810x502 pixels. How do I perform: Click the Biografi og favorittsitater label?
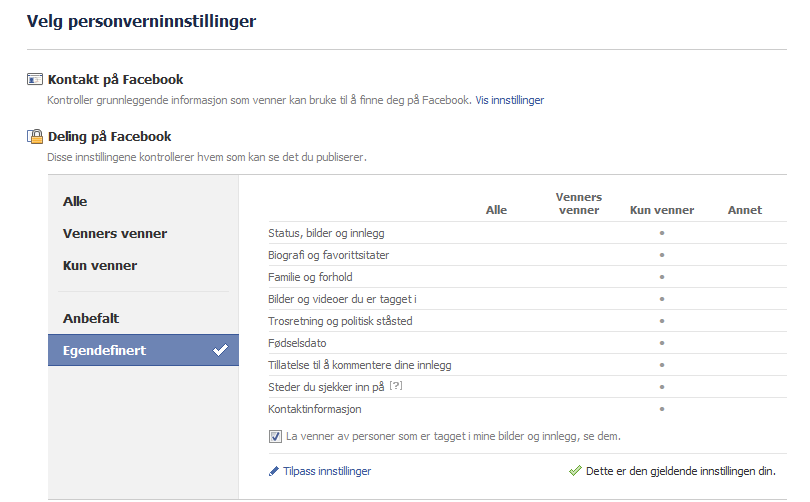[329, 255]
